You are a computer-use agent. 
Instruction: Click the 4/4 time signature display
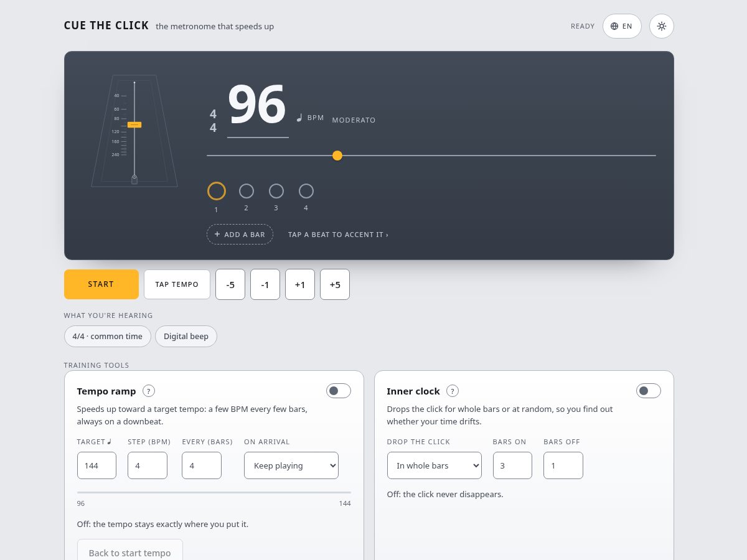click(x=213, y=121)
